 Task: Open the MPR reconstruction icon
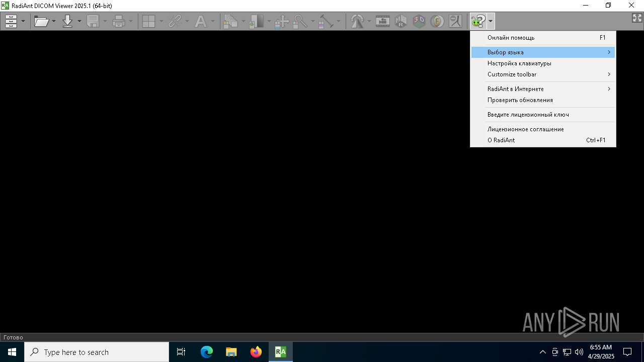pos(401,21)
